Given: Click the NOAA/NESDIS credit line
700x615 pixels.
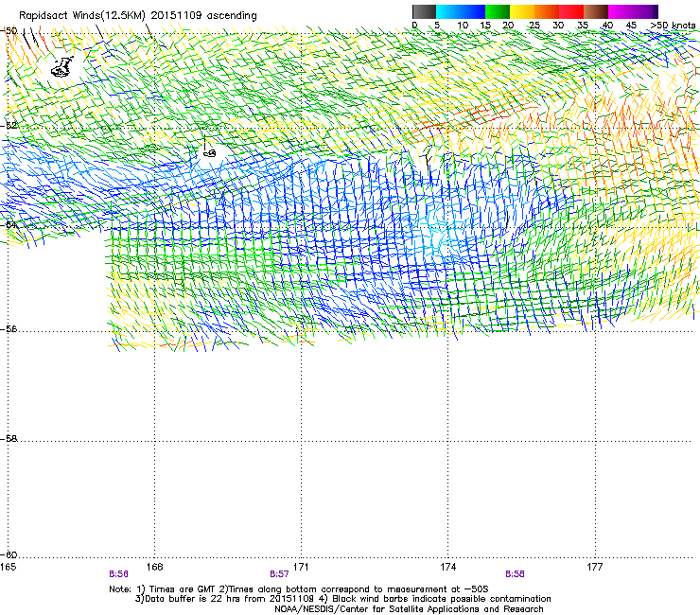Looking at the screenshot, I should pos(409,609).
